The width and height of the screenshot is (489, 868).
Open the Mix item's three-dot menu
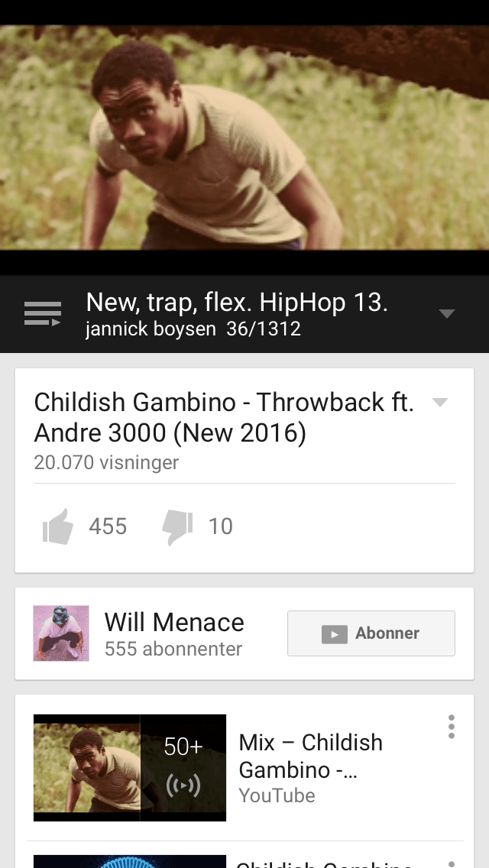(x=452, y=727)
